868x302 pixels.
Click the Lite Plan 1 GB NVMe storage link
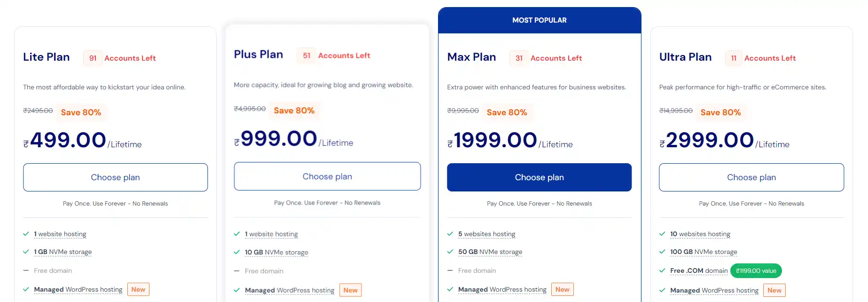(x=63, y=252)
